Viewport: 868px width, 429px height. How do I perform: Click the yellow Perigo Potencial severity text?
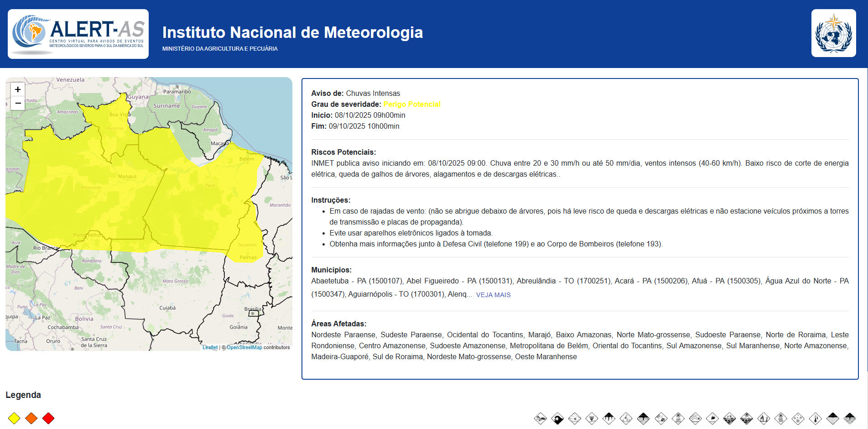411,104
